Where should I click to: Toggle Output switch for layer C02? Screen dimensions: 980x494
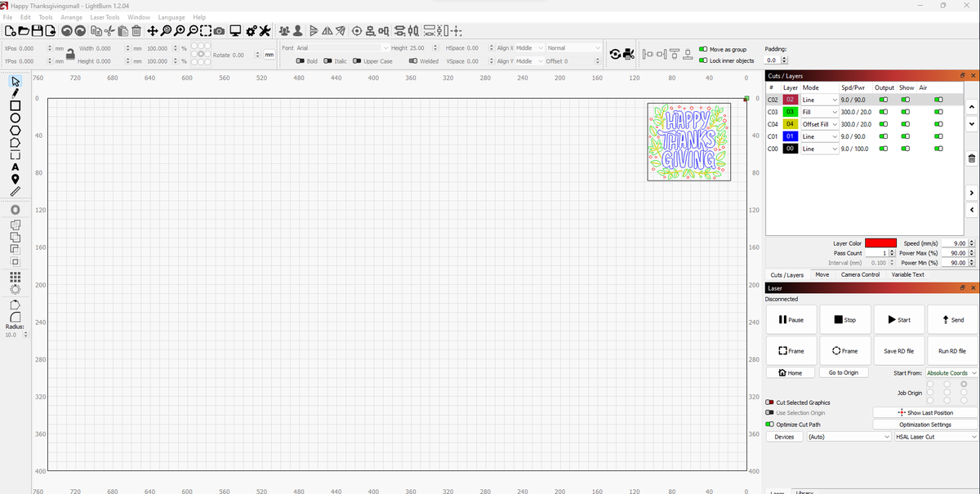(x=883, y=99)
